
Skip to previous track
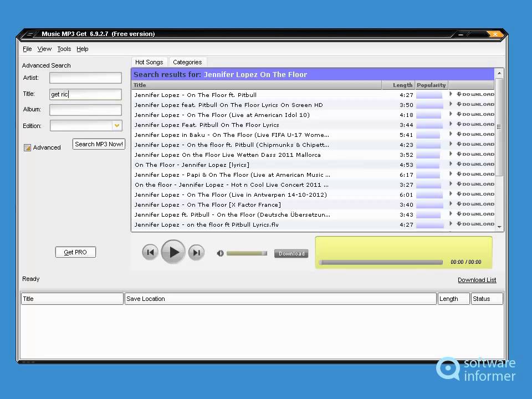coord(150,253)
